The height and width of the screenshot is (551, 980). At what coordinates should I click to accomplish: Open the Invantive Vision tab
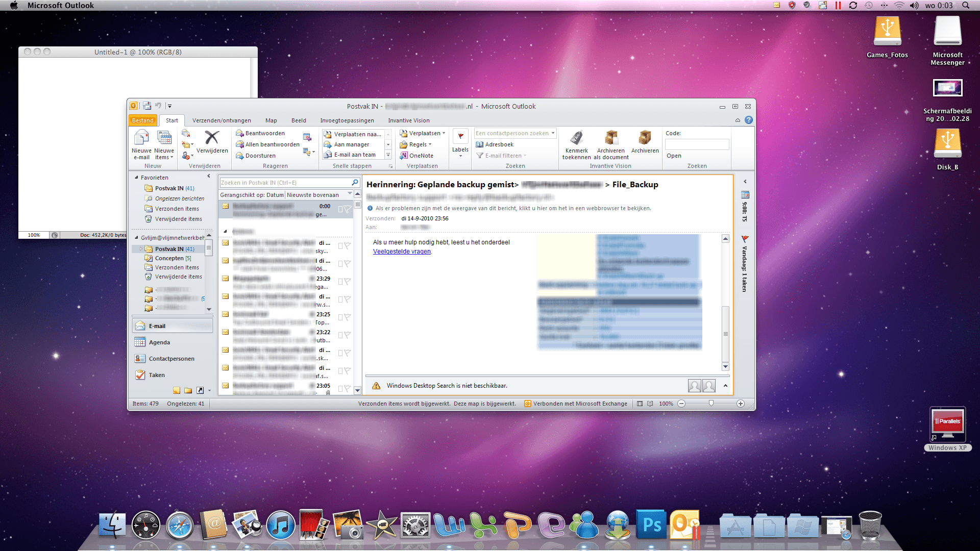click(408, 120)
